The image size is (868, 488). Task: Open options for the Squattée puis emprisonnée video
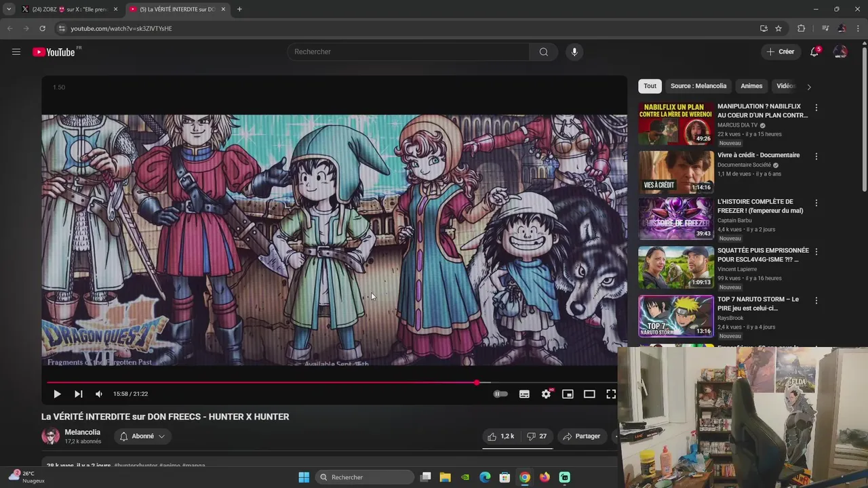[x=816, y=252]
